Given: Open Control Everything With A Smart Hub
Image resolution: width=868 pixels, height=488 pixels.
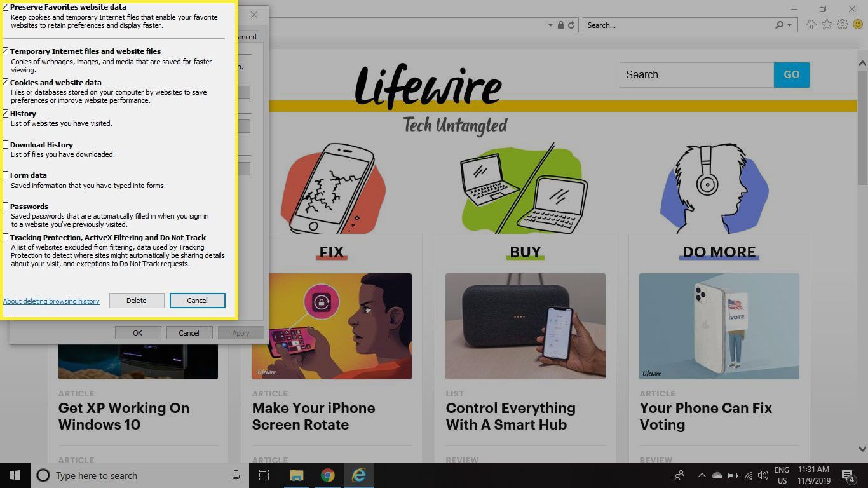Looking at the screenshot, I should point(511,416).
